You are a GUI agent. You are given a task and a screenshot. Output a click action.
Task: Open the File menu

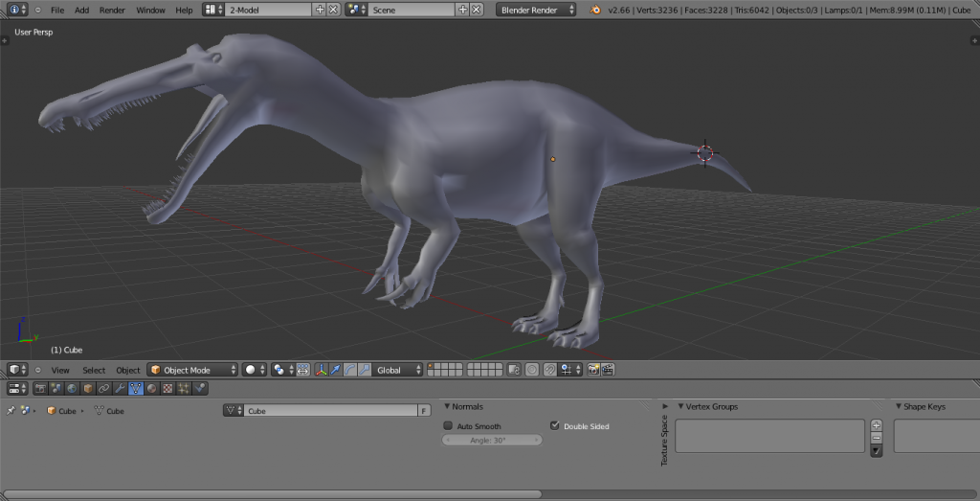(x=57, y=10)
